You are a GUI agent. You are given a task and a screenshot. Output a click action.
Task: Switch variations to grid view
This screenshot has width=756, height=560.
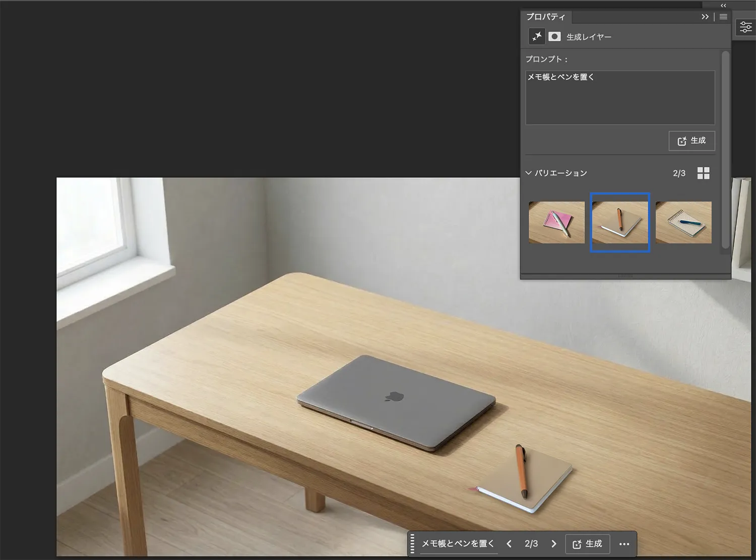703,173
